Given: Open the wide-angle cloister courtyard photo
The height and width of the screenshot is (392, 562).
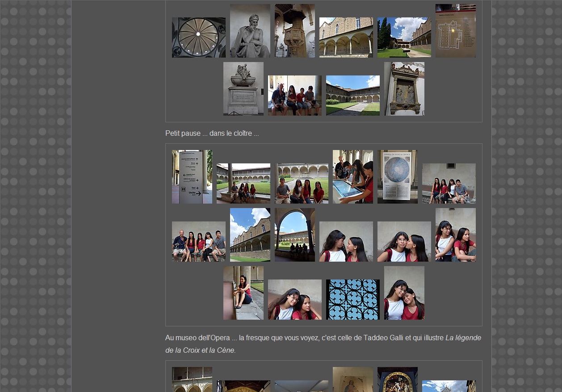Looking at the screenshot, I should 352,96.
